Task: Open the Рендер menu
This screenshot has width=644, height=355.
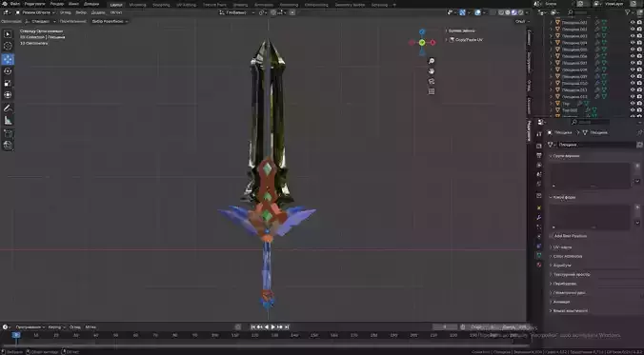Action: (56, 4)
